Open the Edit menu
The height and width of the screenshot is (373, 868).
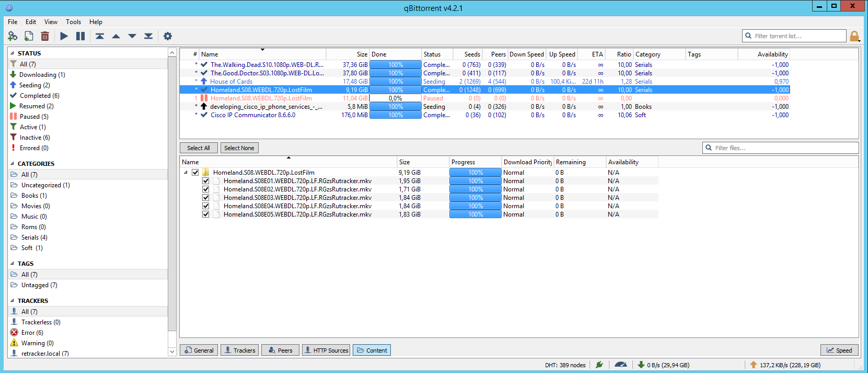point(31,22)
